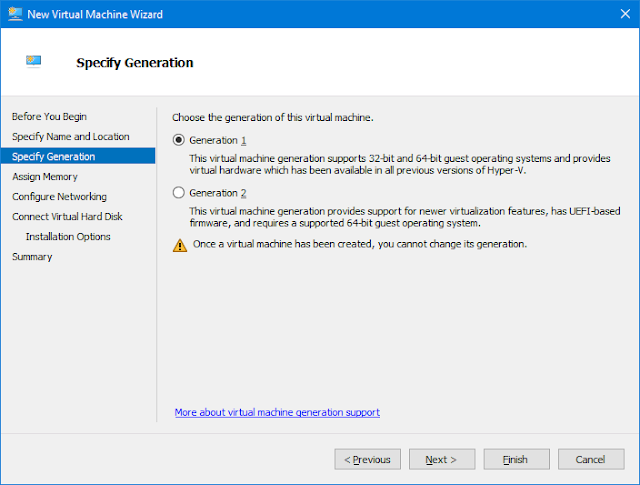Cancel the wizard
The image size is (640, 485).
591,459
